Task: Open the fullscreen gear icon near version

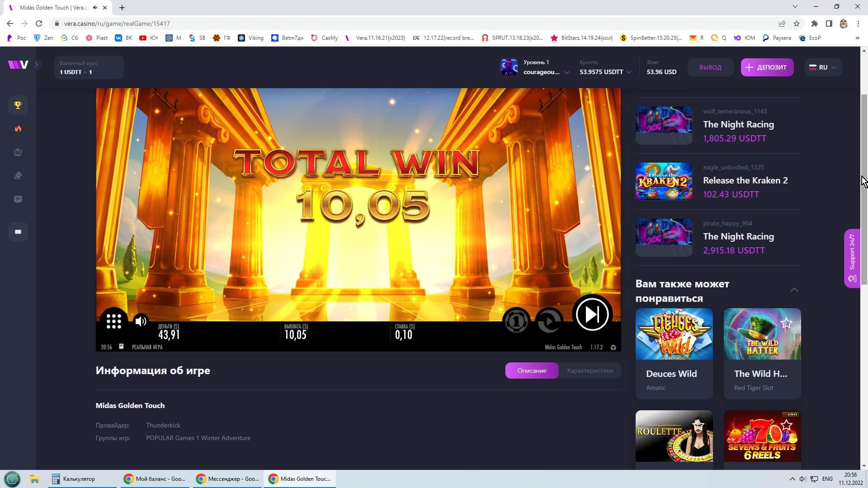Action: tap(613, 347)
